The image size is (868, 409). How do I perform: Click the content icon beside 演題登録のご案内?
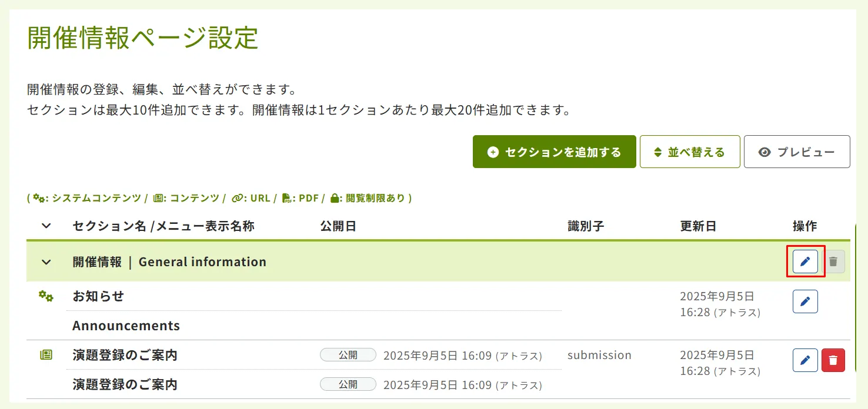point(46,355)
